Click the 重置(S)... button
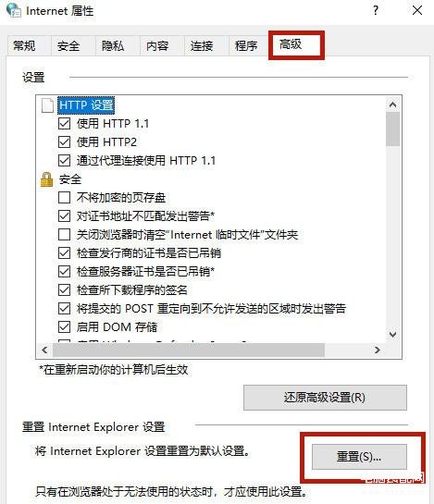 click(359, 457)
